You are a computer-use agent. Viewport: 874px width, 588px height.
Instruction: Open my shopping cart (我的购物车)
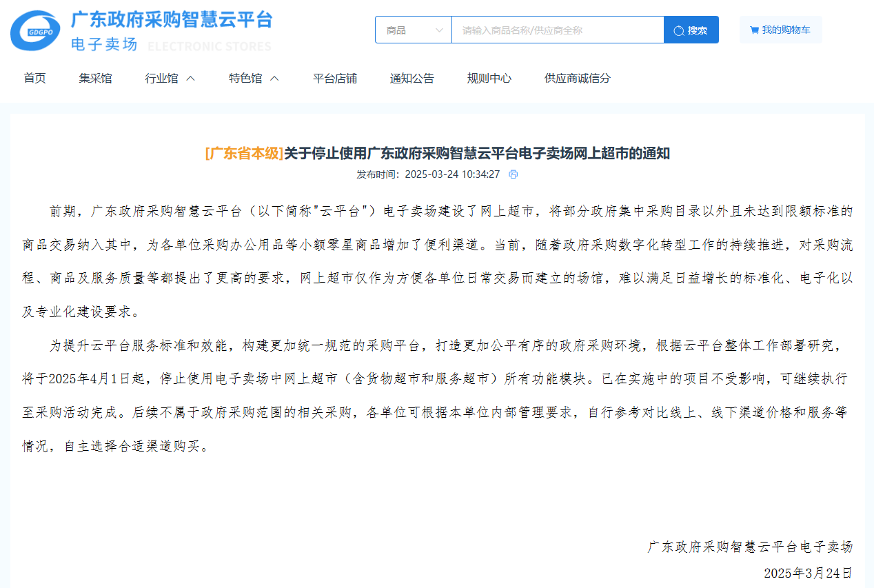click(x=780, y=30)
